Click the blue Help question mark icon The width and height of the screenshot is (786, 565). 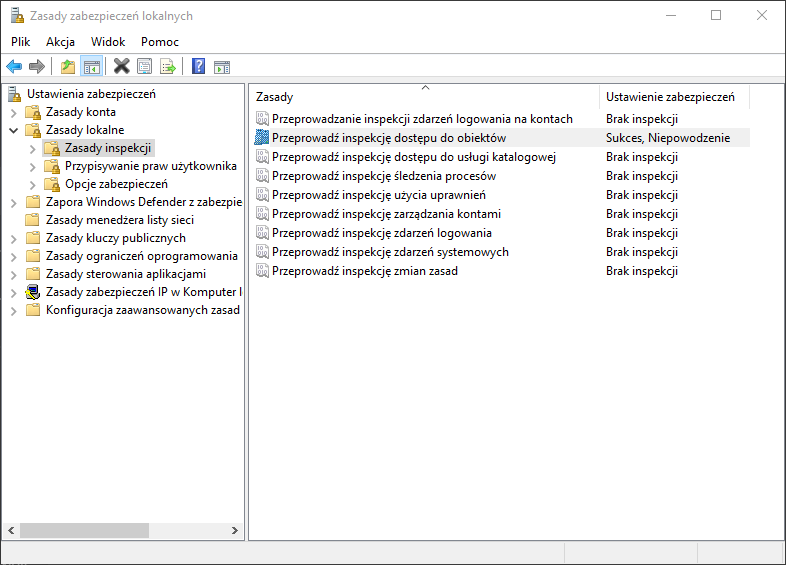tap(198, 67)
